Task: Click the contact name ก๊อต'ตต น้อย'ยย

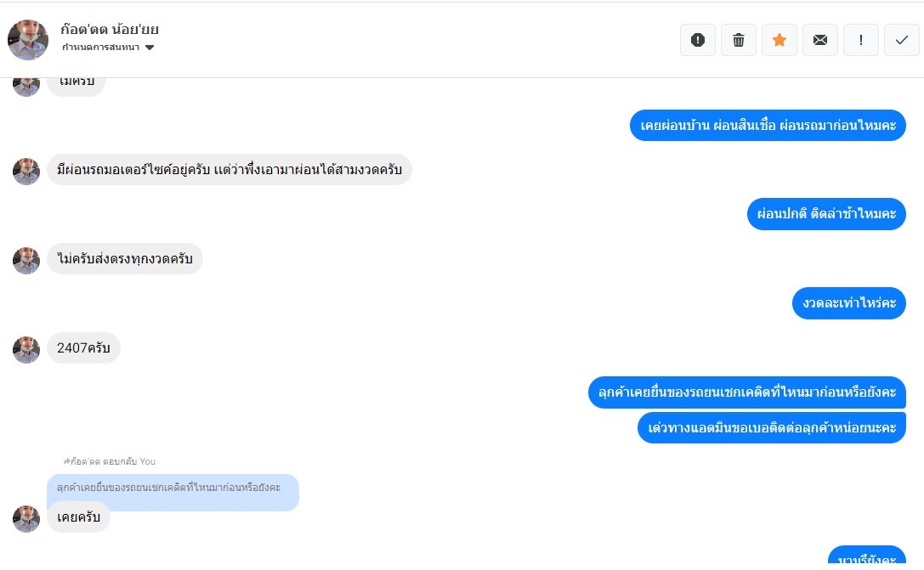Action: click(110, 30)
